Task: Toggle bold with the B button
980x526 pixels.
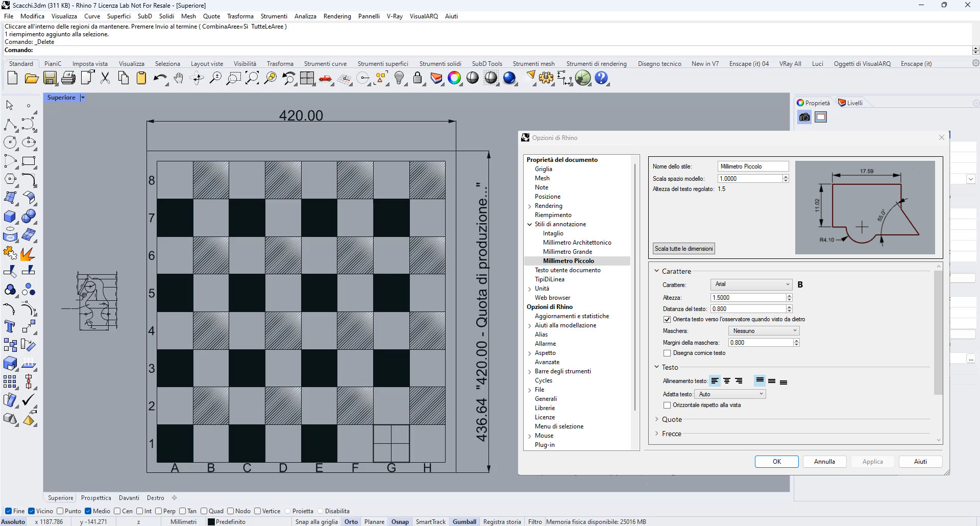Action: click(x=800, y=285)
